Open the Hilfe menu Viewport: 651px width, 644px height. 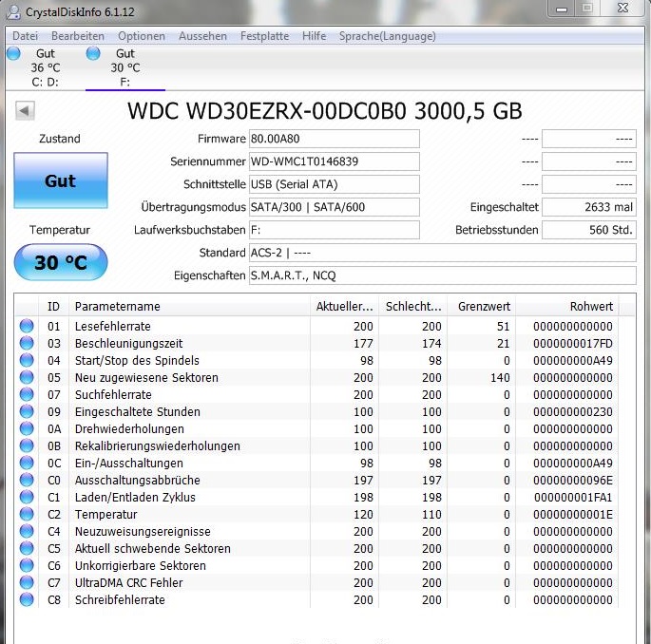coord(314,36)
